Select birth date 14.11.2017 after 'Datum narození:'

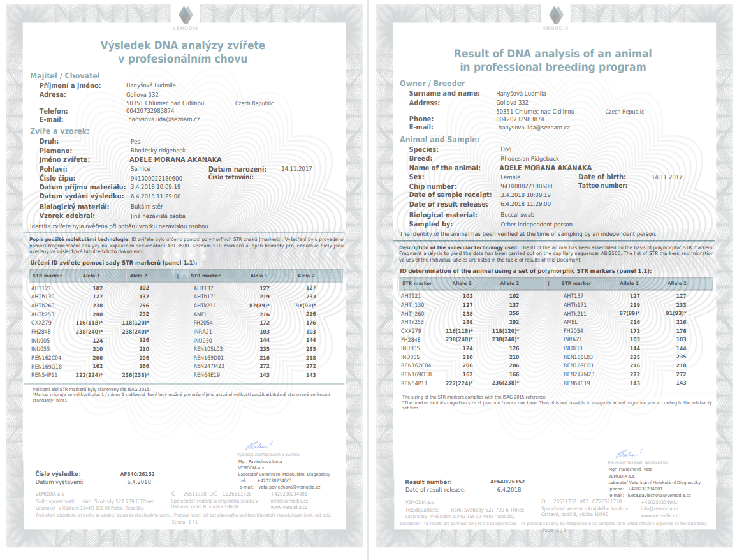click(296, 169)
